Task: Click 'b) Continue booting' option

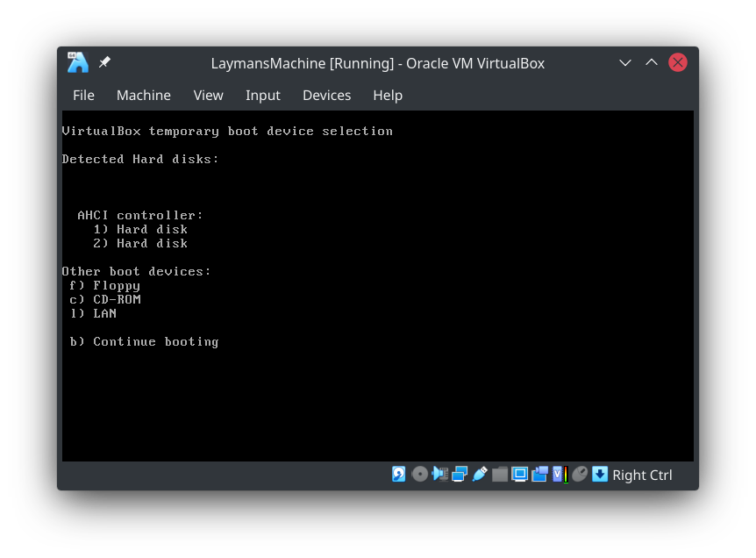Action: pos(144,342)
